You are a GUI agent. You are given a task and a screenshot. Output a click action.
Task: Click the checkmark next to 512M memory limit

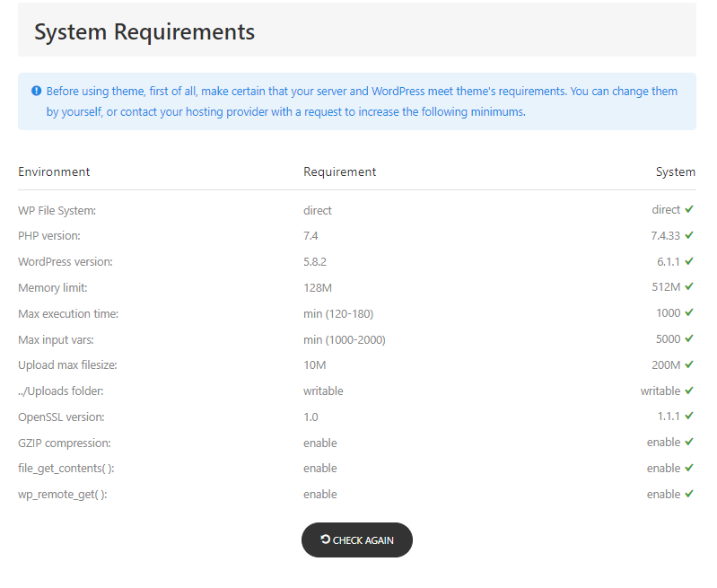689,286
